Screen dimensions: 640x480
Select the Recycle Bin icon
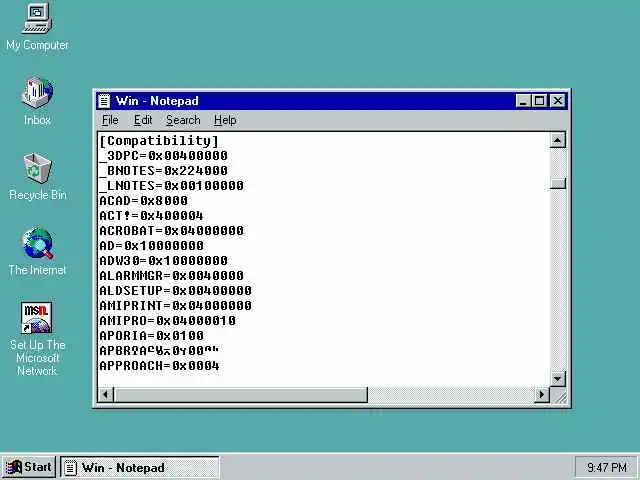tap(37, 176)
